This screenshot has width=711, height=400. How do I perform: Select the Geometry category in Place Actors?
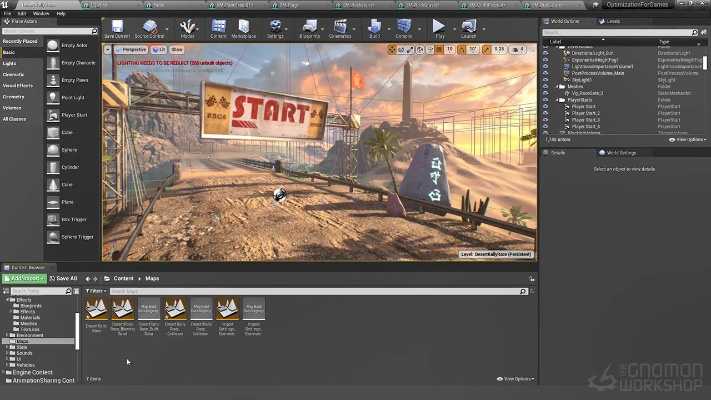(14, 96)
